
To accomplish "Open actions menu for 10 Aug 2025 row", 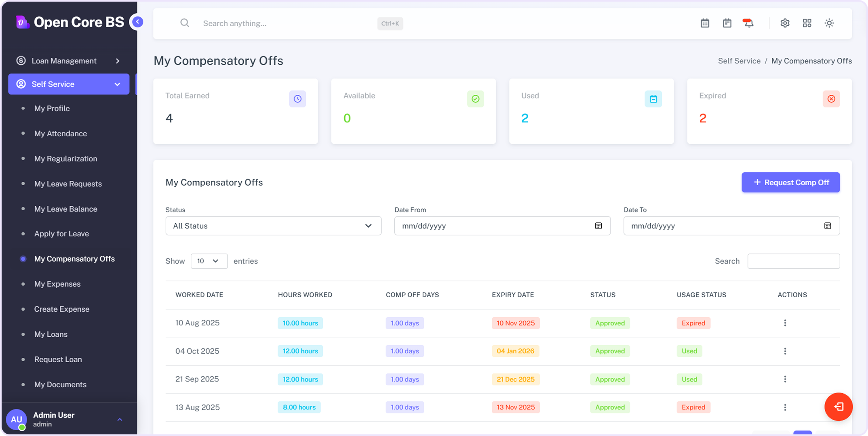I will [785, 323].
